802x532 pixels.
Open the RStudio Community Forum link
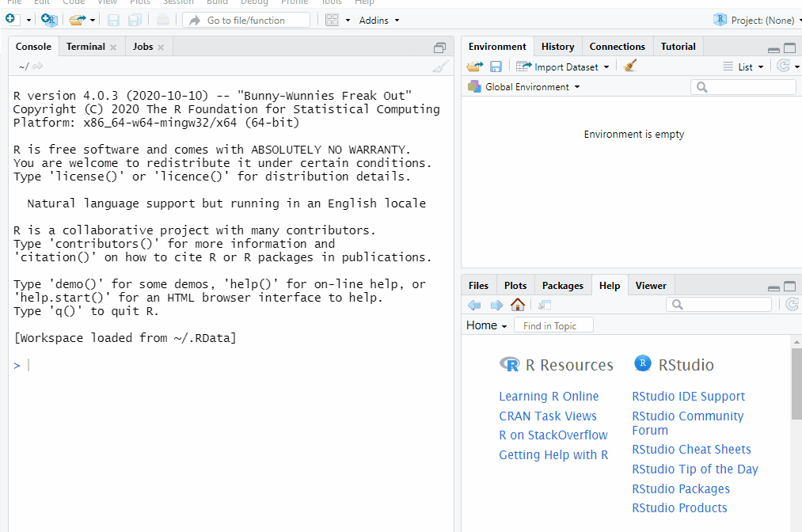(x=688, y=423)
